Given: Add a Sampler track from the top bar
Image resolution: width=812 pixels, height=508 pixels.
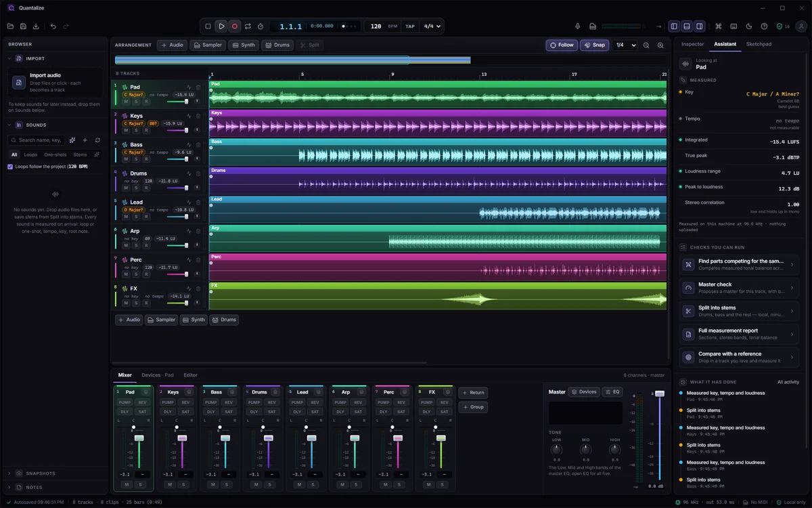Looking at the screenshot, I should (207, 45).
